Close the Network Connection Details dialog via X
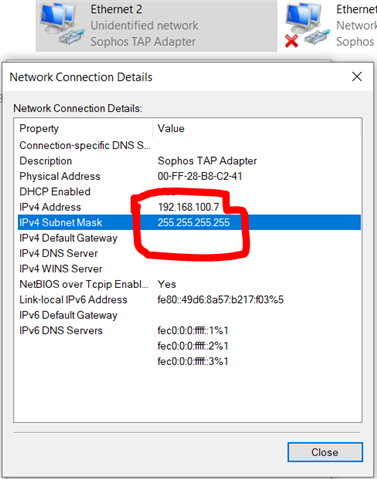Viewport: 377px width, 479px height. tap(357, 77)
